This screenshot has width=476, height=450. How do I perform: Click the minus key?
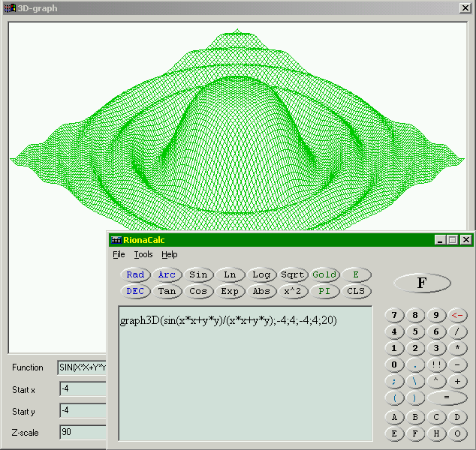pos(457,364)
